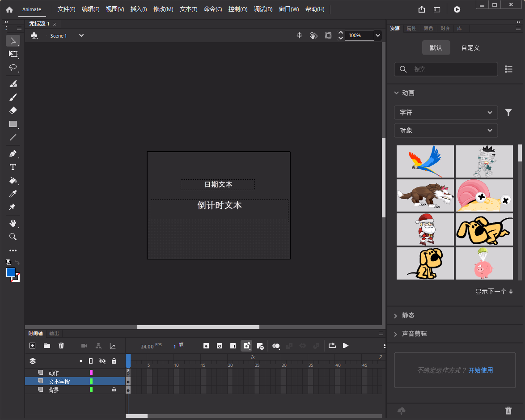Screen dimensions: 525x420
Task: Select the Eyedropper tool
Action: [13, 194]
